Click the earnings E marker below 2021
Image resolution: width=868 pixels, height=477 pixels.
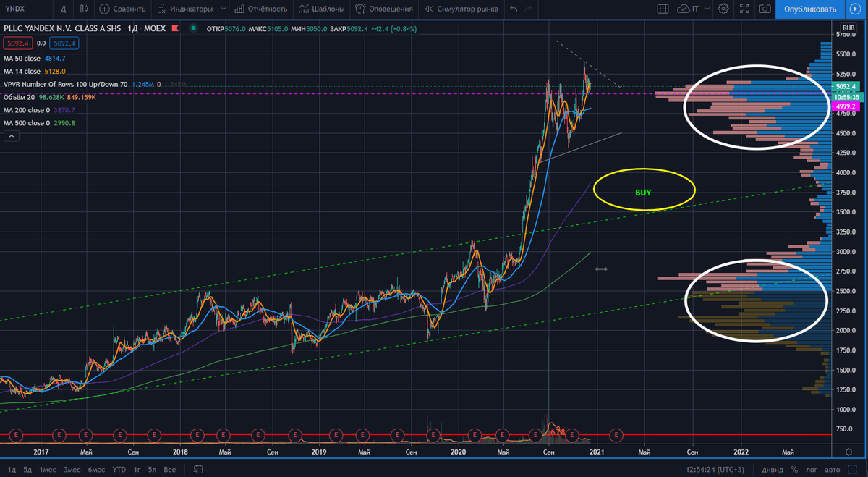pos(616,435)
